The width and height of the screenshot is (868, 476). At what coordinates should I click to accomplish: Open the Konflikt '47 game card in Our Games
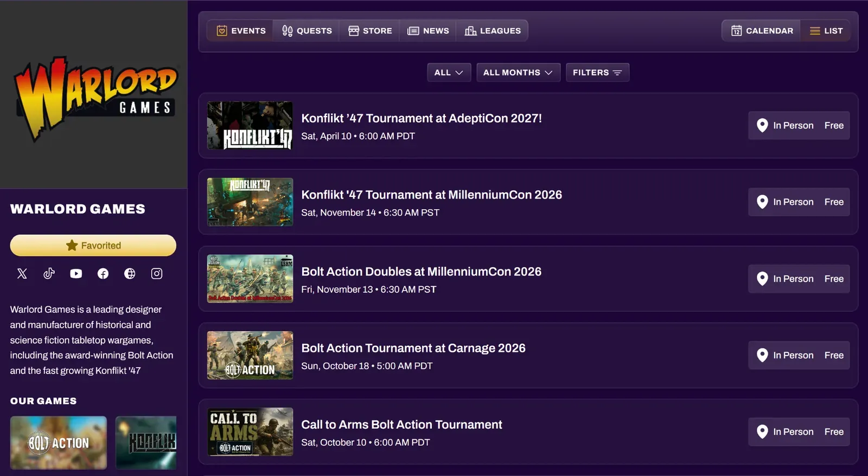pos(146,443)
